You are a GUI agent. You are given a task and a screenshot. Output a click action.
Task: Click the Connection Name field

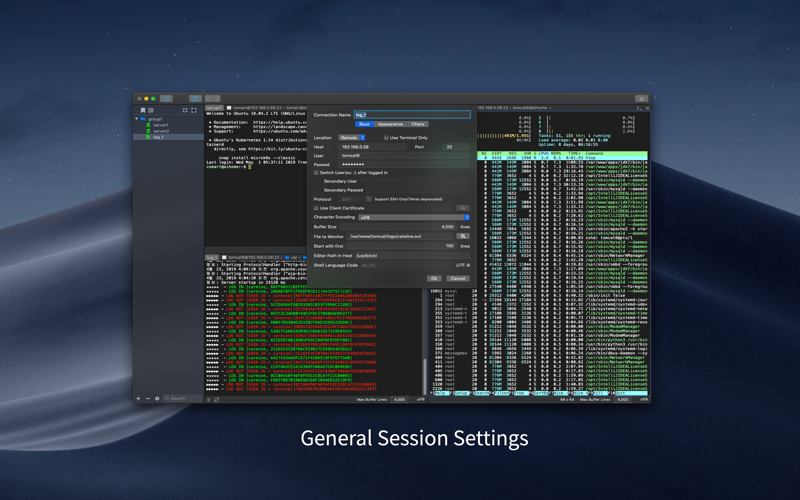click(x=412, y=115)
